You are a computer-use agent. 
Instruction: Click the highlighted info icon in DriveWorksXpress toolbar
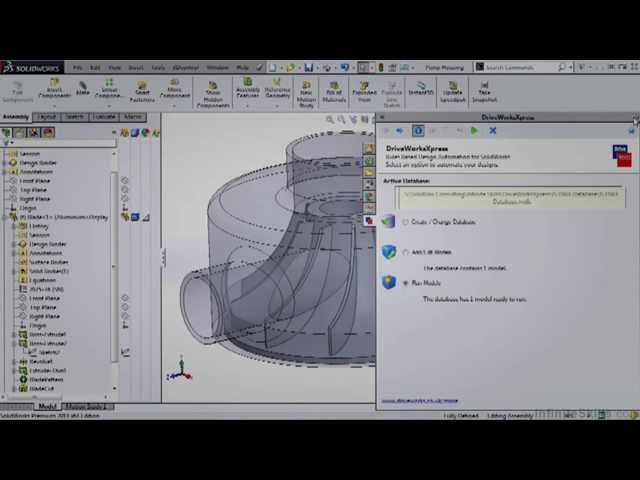[x=418, y=131]
